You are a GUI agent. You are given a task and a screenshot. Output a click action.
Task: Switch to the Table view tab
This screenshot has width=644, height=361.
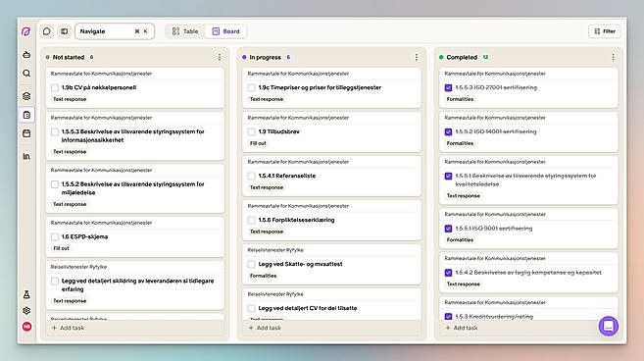185,31
